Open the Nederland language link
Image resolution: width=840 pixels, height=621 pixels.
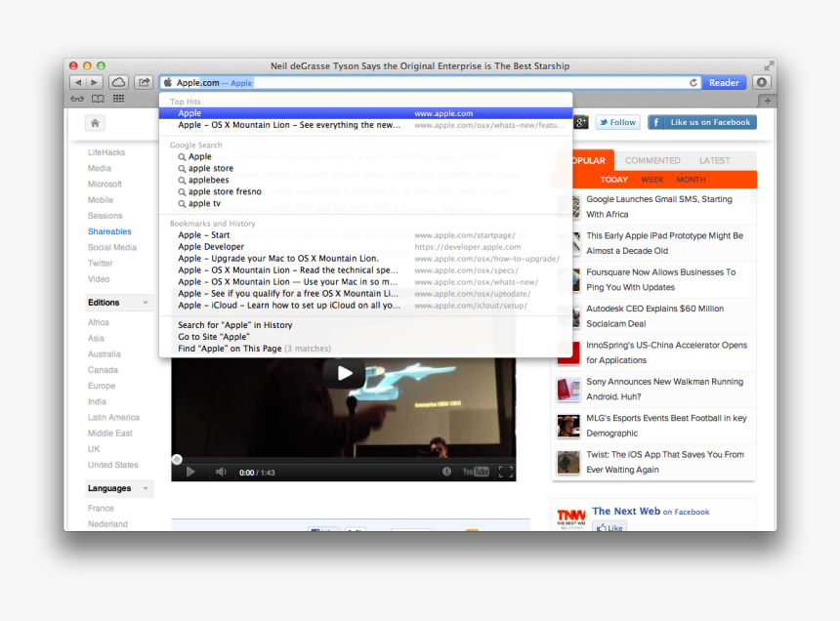(107, 524)
